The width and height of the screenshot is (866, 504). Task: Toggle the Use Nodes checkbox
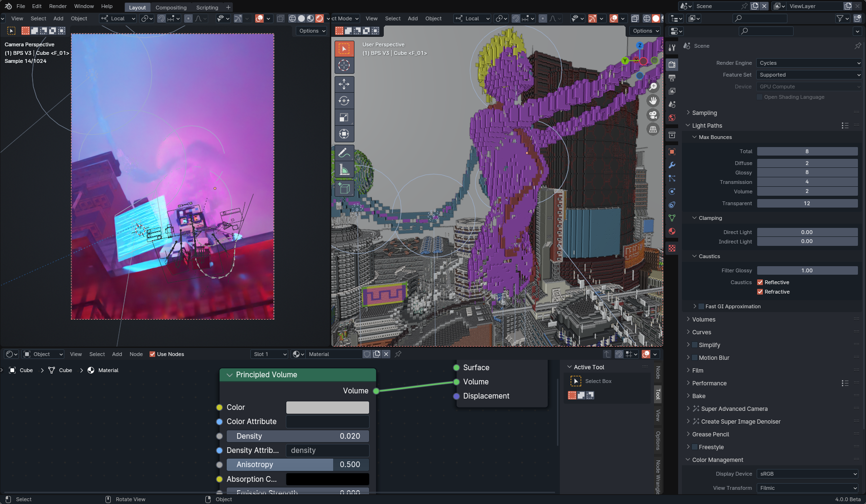click(152, 354)
